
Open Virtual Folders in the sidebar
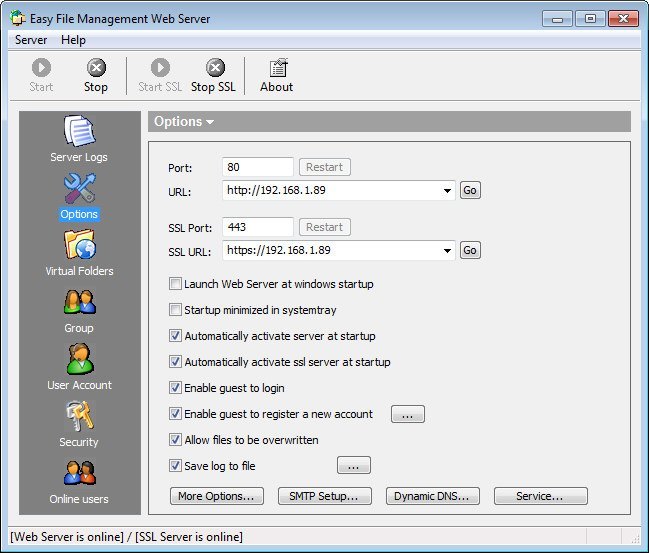pyautogui.click(x=79, y=253)
